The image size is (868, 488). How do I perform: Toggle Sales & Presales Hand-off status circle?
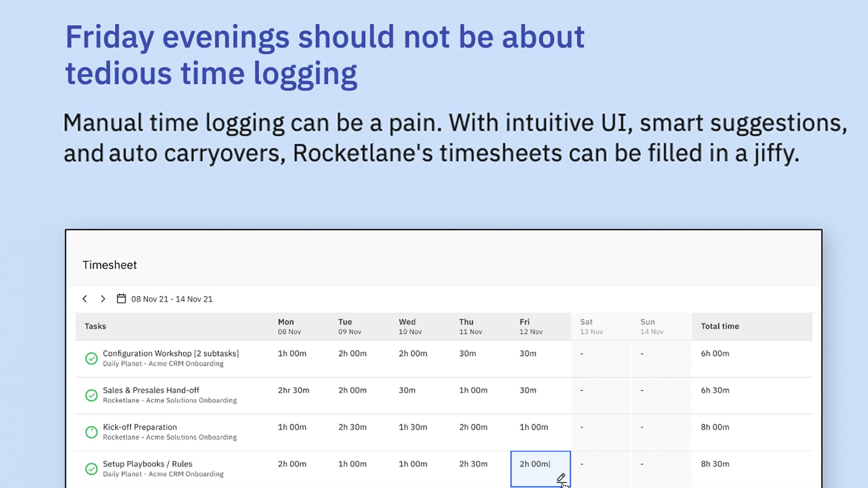91,395
